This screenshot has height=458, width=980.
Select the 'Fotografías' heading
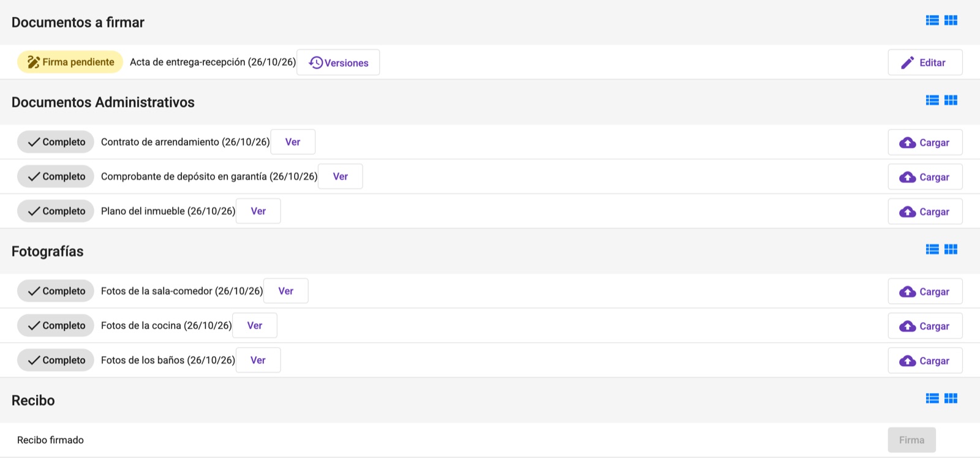coord(47,252)
